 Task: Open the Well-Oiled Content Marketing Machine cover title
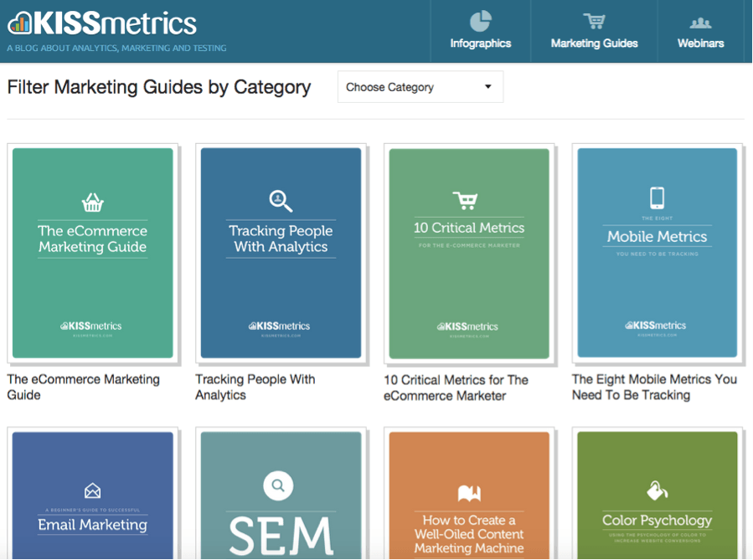(x=469, y=534)
